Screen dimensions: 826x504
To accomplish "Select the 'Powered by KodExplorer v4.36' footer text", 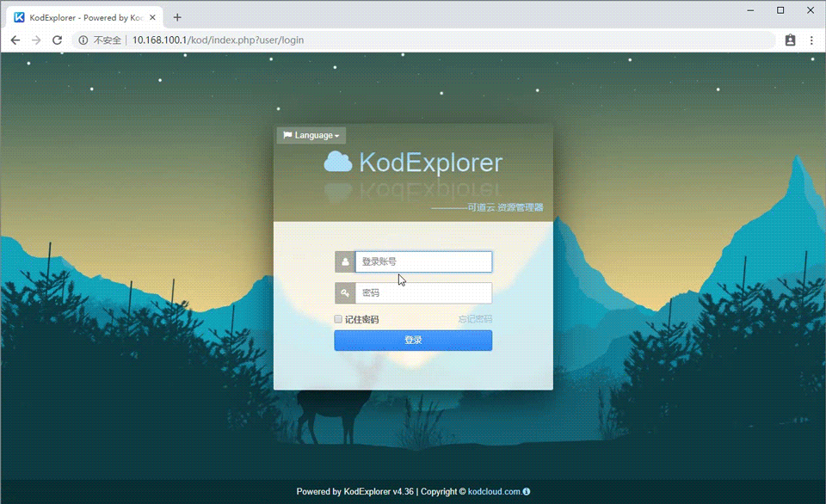I will pos(355,491).
